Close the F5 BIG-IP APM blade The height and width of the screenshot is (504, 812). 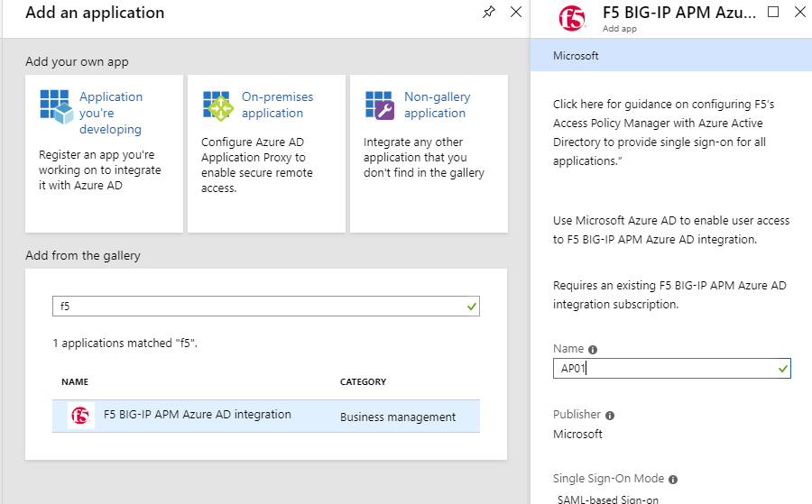click(800, 12)
